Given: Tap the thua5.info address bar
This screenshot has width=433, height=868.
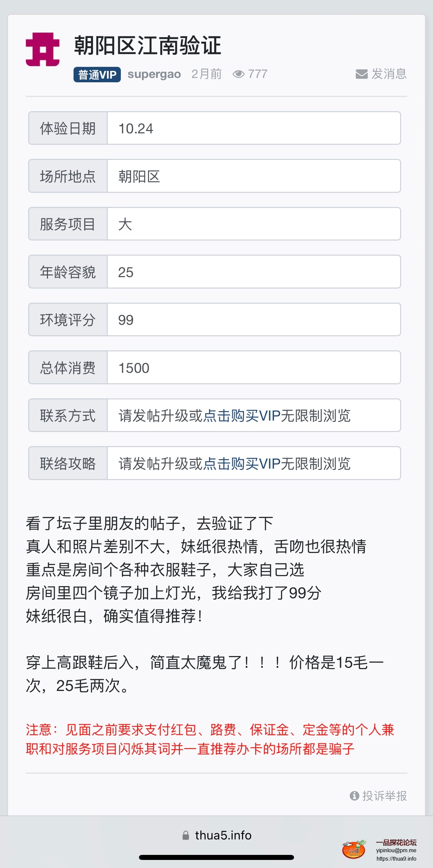Looking at the screenshot, I should coord(223,835).
